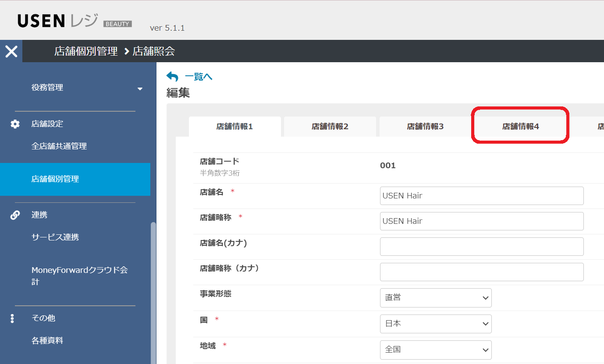Image resolution: width=604 pixels, height=364 pixels.
Task: Switch to the 店舗情報2 tab
Action: 330,127
